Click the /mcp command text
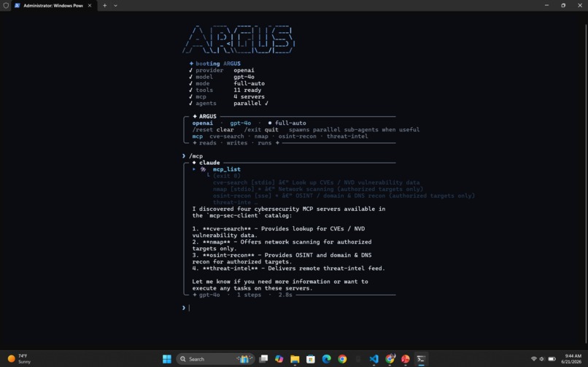Screen dimensions: 588x367 [196, 156]
